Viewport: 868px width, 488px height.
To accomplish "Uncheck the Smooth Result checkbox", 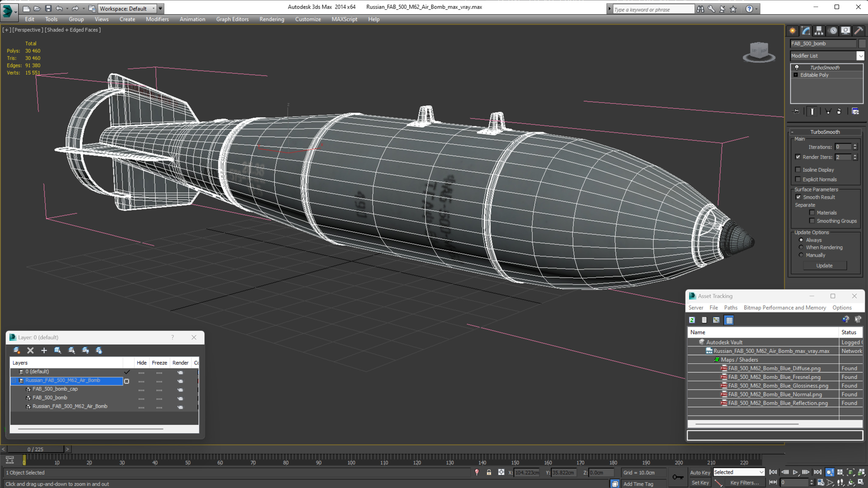I will click(x=798, y=197).
